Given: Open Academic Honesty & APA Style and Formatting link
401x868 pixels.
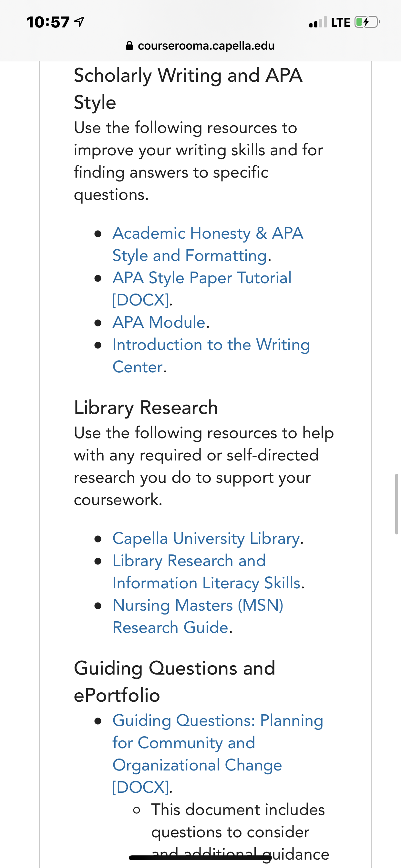Looking at the screenshot, I should click(x=208, y=244).
